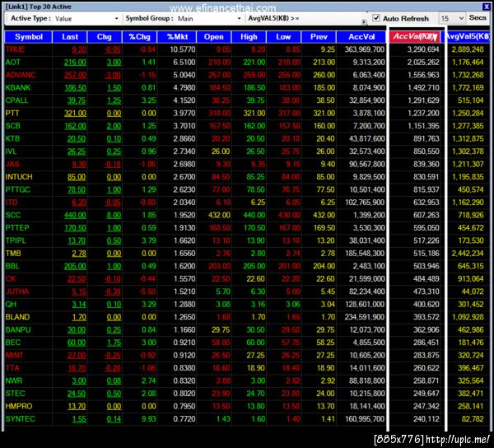Click TRUE AccVol value 363,969,700
Viewport: 494px width, 448px height.
(365, 49)
